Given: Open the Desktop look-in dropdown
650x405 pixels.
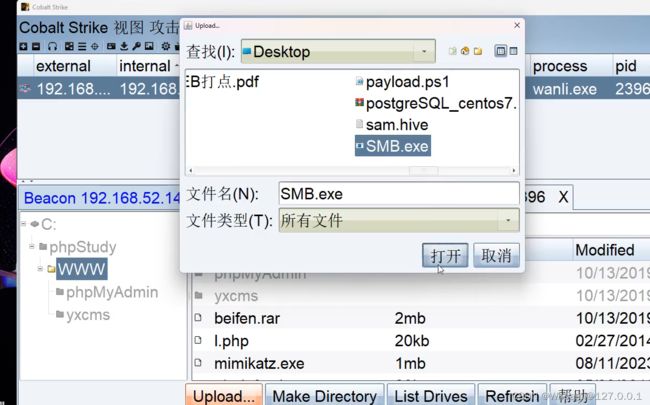Looking at the screenshot, I should [x=424, y=51].
